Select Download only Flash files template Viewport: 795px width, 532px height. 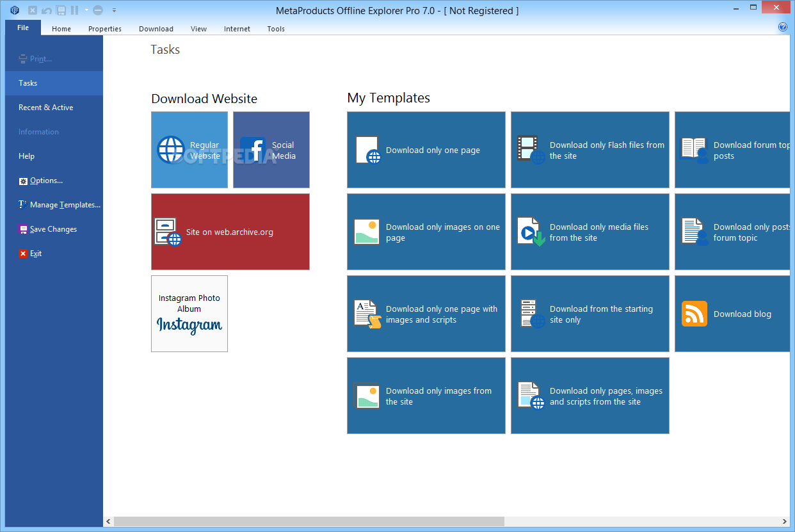(x=590, y=150)
